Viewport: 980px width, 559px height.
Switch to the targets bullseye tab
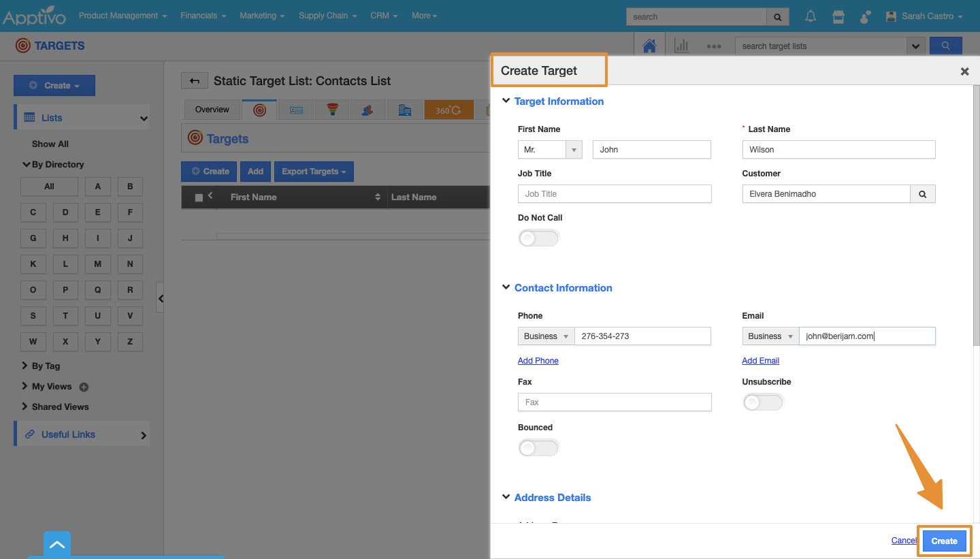(x=259, y=110)
